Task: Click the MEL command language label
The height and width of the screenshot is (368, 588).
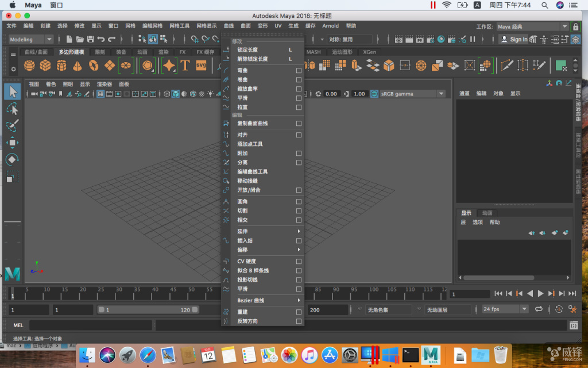Action: point(18,325)
